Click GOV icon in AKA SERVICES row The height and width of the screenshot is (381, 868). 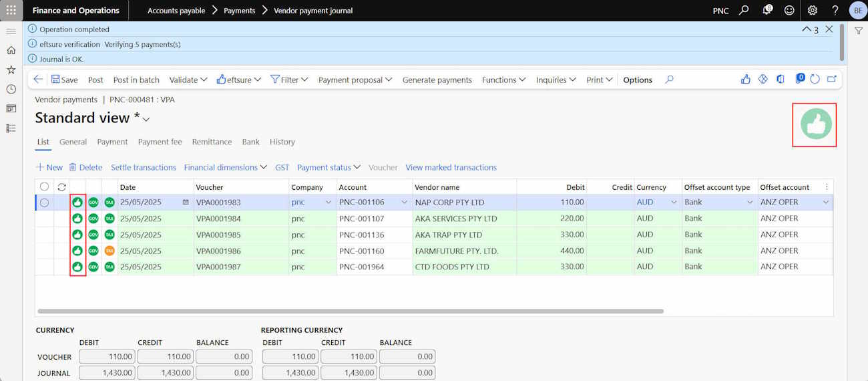[x=93, y=219]
